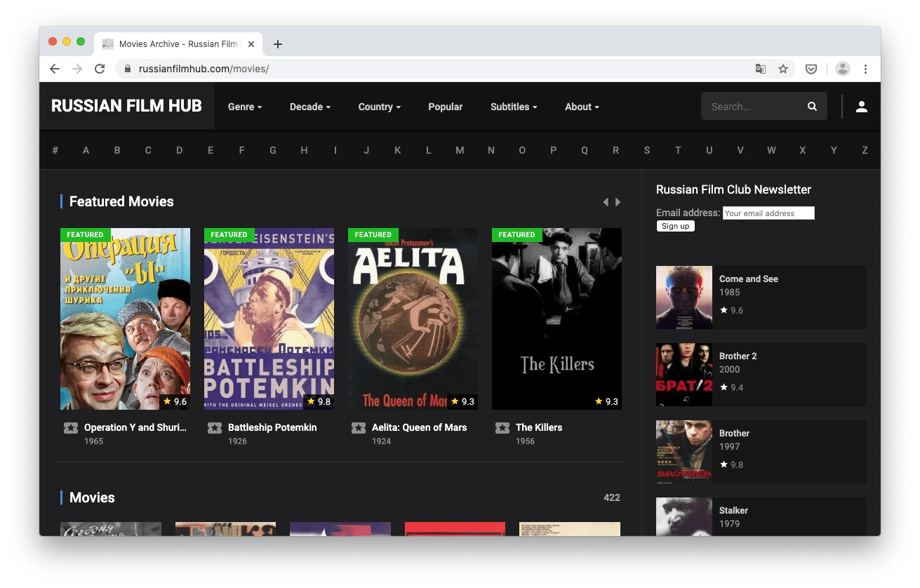The image size is (920, 588).
Task: Expand the Genre dropdown menu
Action: pos(245,107)
